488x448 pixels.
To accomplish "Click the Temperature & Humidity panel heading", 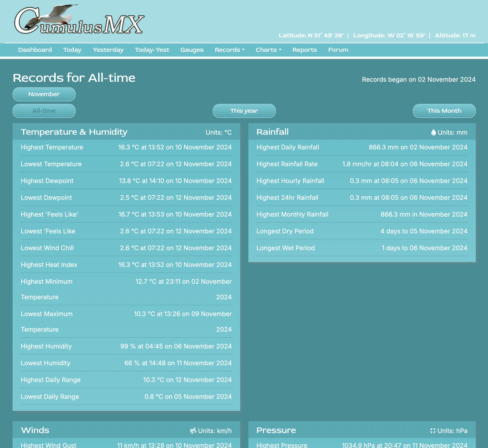I will pos(74,132).
